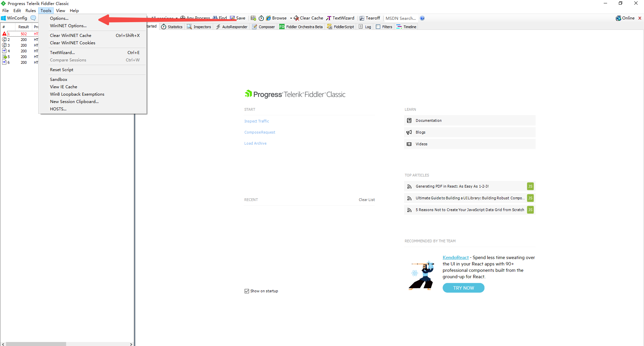
Task: Click the Inspect Traffic link
Action: coord(257,121)
